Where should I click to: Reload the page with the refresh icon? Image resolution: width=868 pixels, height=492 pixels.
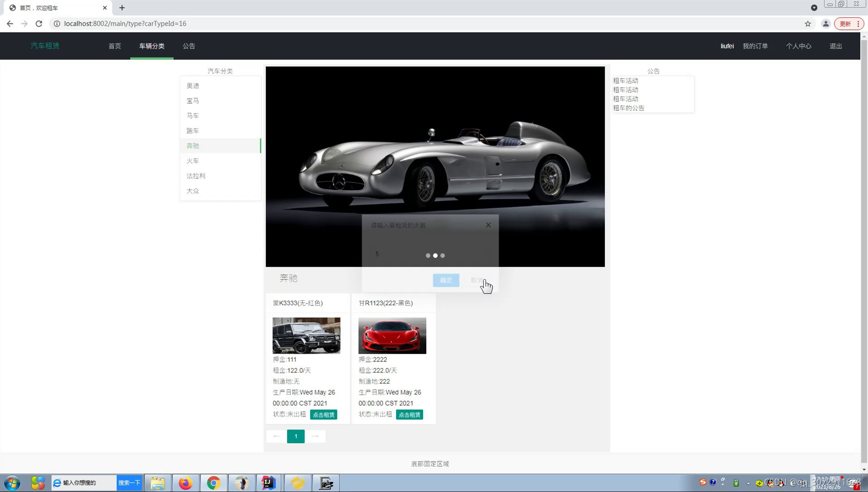(39, 24)
